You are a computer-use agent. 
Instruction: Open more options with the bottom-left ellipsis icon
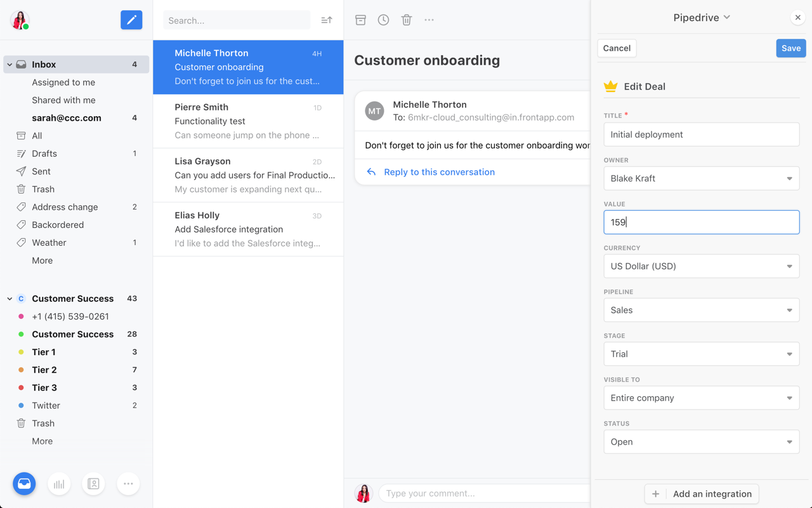pyautogui.click(x=128, y=483)
